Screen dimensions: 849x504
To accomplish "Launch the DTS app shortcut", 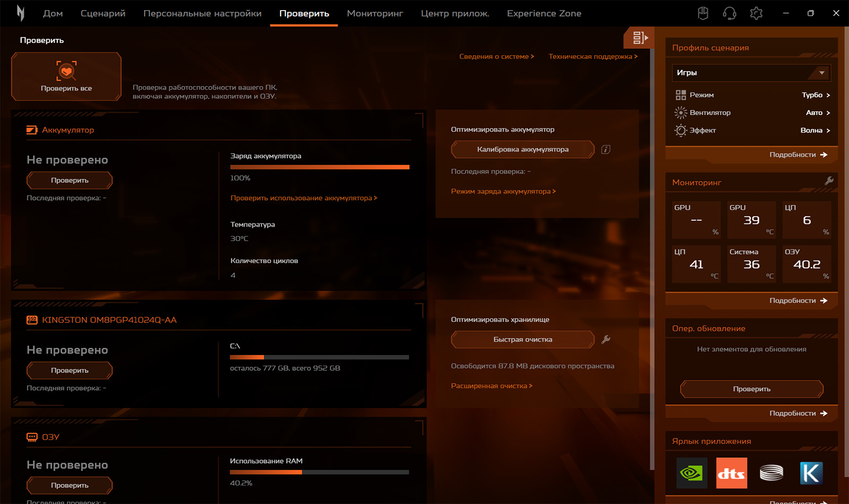I will 731,473.
